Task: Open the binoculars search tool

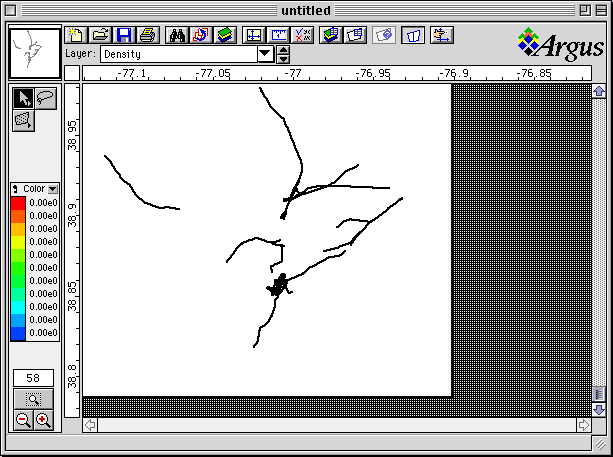Action: click(177, 35)
